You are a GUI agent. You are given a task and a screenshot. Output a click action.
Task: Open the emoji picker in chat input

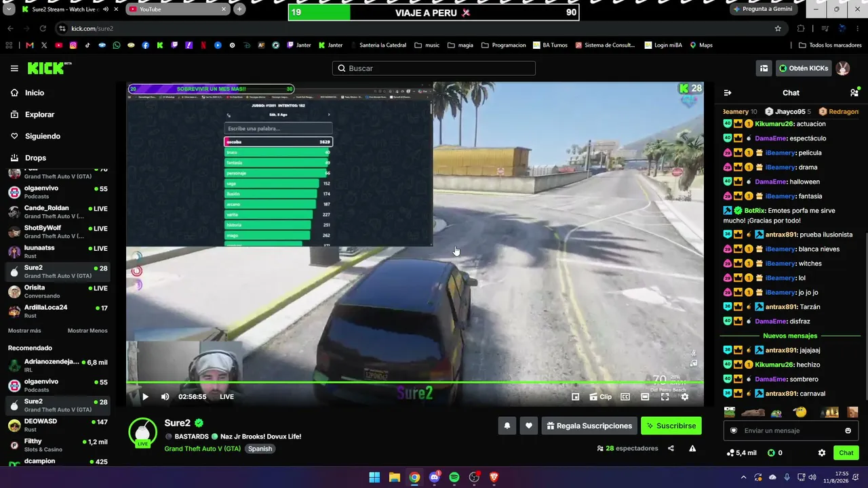[848, 430]
